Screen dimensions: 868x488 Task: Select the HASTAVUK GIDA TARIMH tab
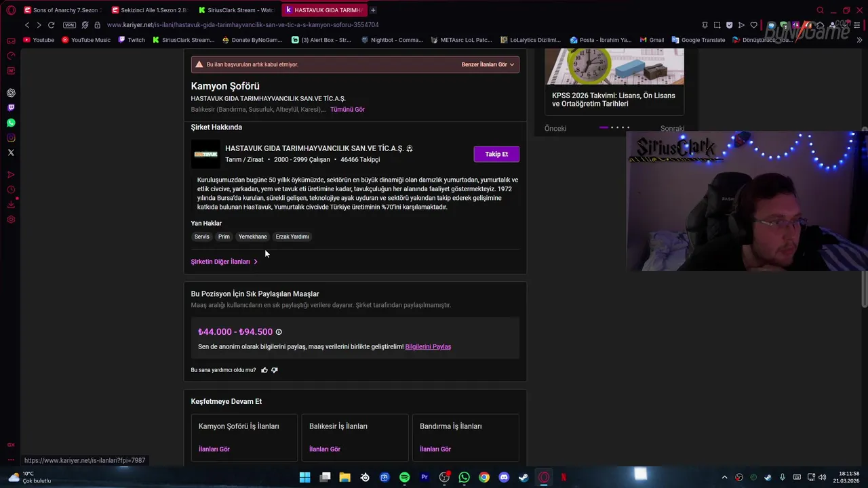pyautogui.click(x=324, y=10)
